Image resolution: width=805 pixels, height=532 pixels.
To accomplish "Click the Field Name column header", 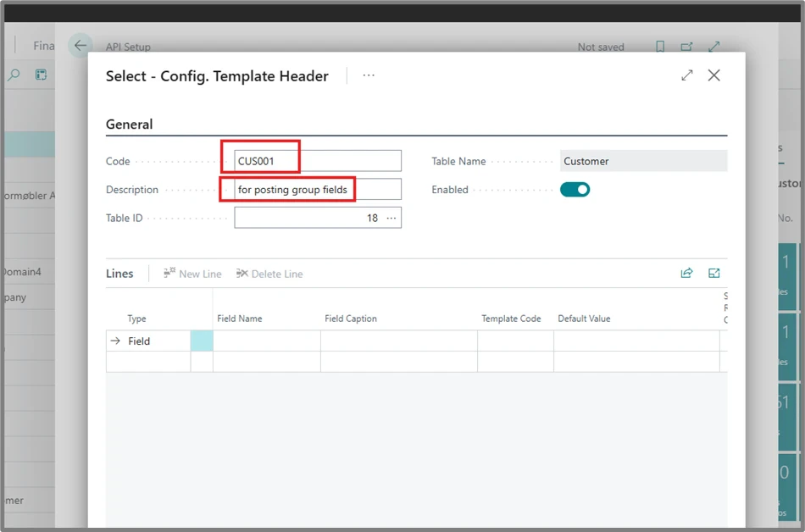I will 239,319.
